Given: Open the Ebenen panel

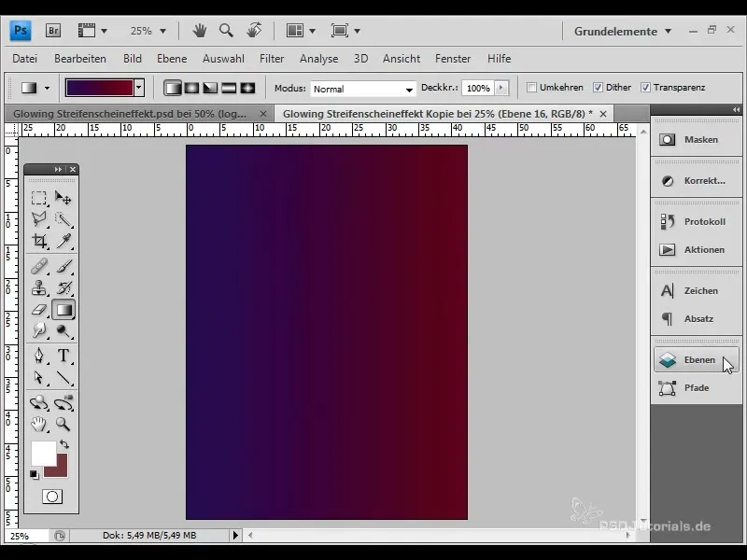Looking at the screenshot, I should (x=696, y=360).
